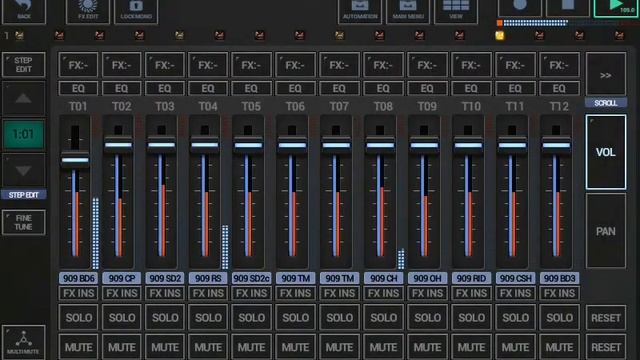Viewport: 640px width, 360px height.
Task: Hit the green play button
Action: point(616,8)
